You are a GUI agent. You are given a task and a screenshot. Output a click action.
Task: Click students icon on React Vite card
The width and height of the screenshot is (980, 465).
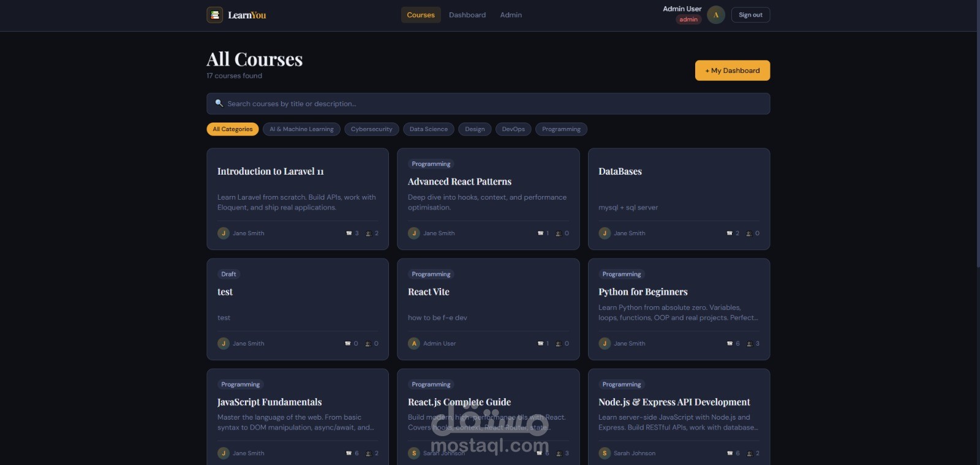[x=559, y=343]
